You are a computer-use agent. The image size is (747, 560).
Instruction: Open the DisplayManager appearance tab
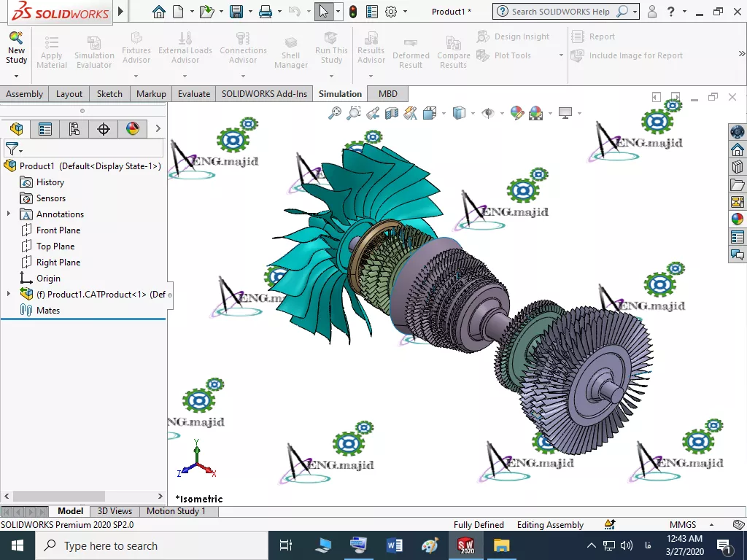(133, 129)
